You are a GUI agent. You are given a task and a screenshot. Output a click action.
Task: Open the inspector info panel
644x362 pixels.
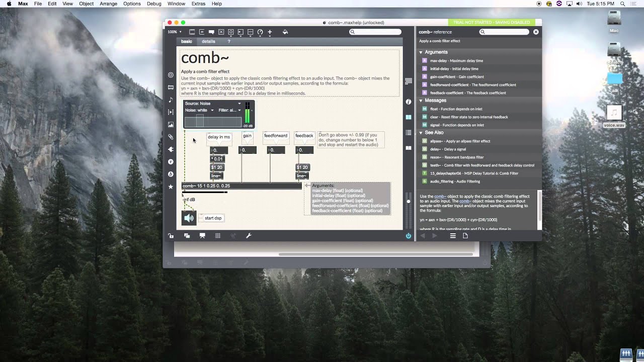[x=409, y=102]
